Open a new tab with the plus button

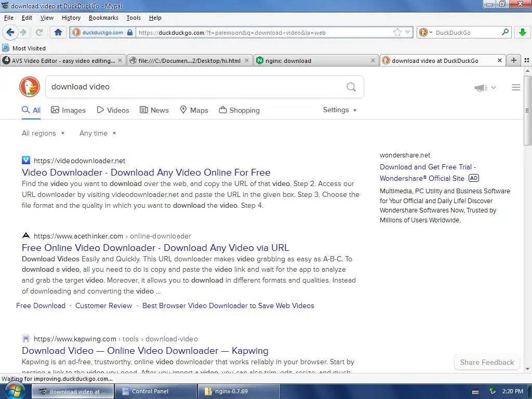(x=514, y=60)
